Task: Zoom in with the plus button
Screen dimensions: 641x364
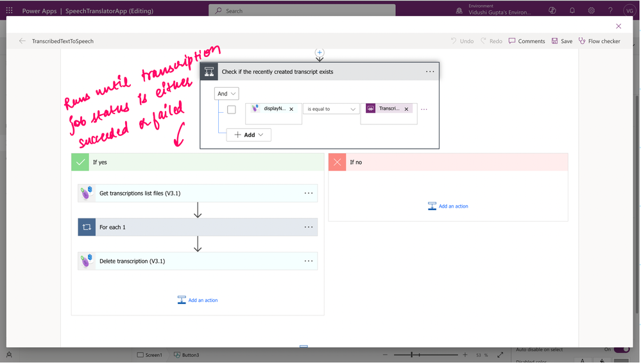Action: tap(465, 355)
